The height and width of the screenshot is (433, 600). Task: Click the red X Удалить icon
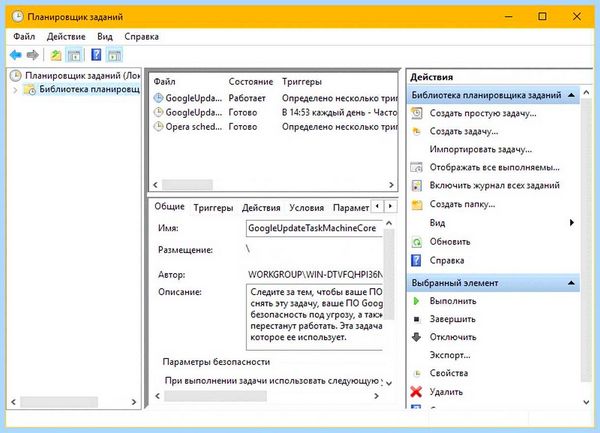click(x=416, y=391)
